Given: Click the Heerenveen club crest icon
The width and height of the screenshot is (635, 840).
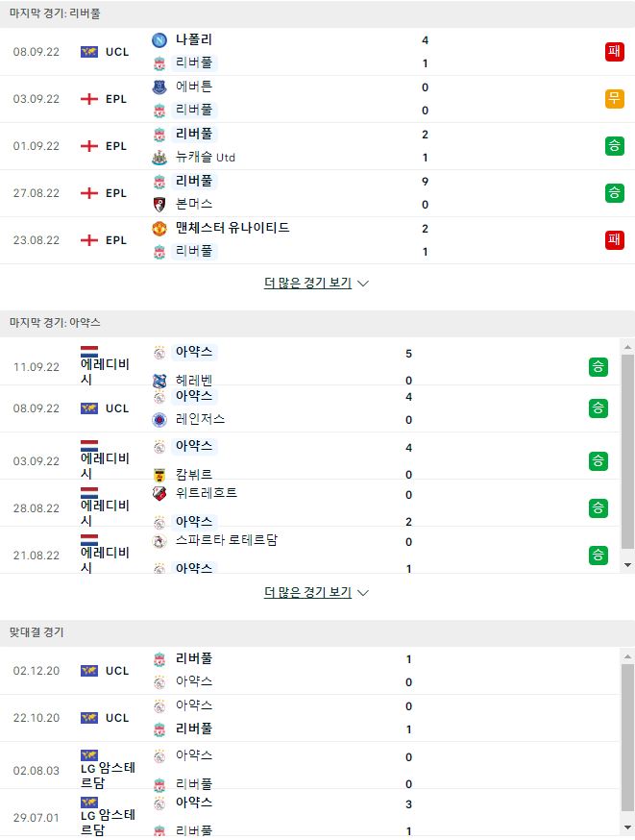Looking at the screenshot, I should tap(159, 381).
